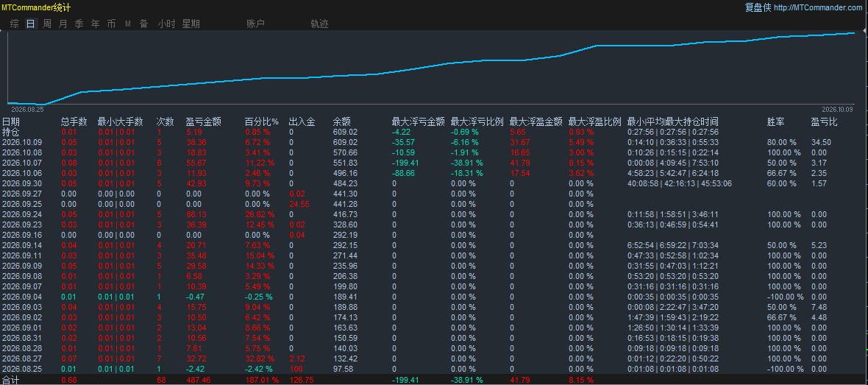Click the 复盘侠 label

click(758, 8)
